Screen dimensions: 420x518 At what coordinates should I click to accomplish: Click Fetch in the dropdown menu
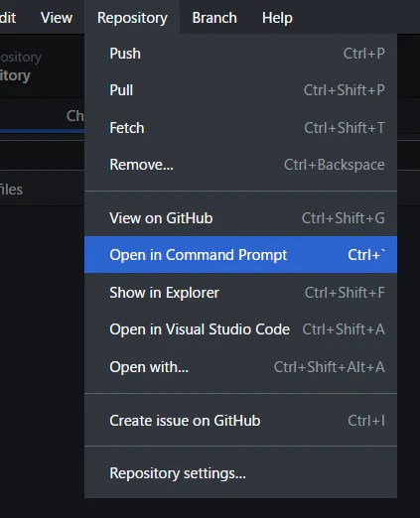point(240,128)
